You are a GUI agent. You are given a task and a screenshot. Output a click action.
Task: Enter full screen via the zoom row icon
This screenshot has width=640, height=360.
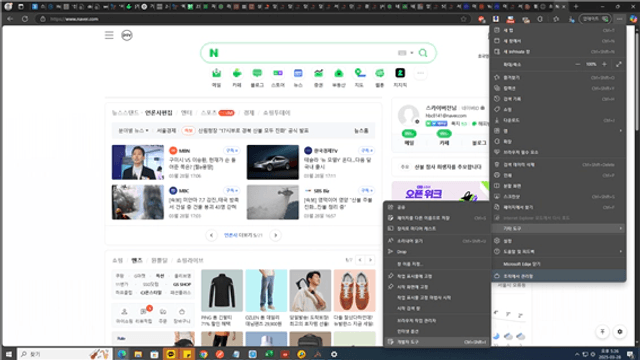coord(619,64)
